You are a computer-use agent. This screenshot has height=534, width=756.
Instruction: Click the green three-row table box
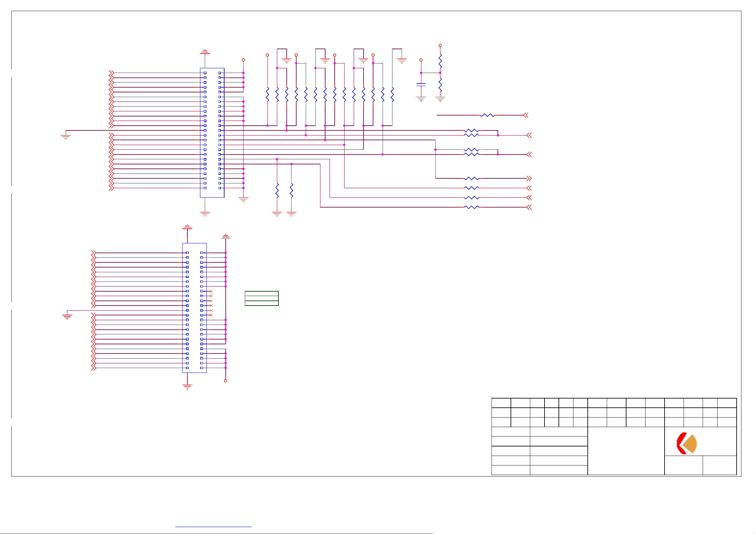[261, 299]
